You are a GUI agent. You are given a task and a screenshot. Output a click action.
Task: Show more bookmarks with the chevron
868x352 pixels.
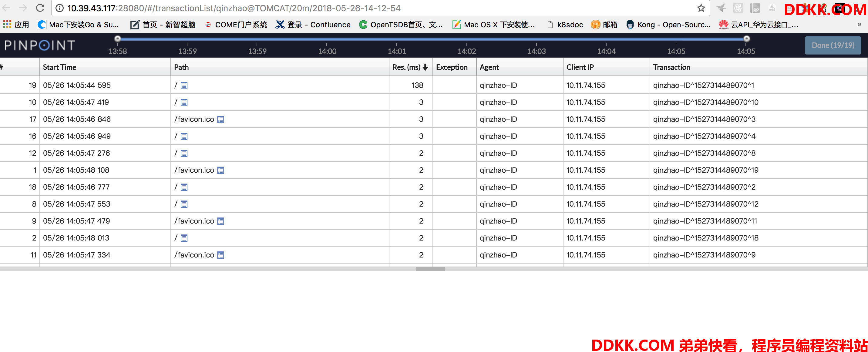point(859,25)
